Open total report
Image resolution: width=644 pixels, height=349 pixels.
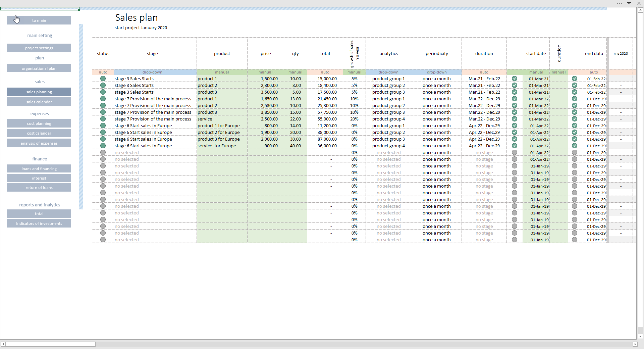(39, 213)
